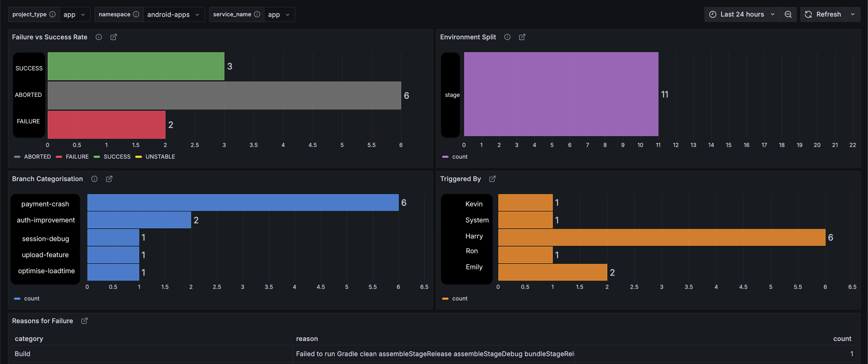Toggle ABORTED series in legend
868x364 pixels.
coord(37,157)
